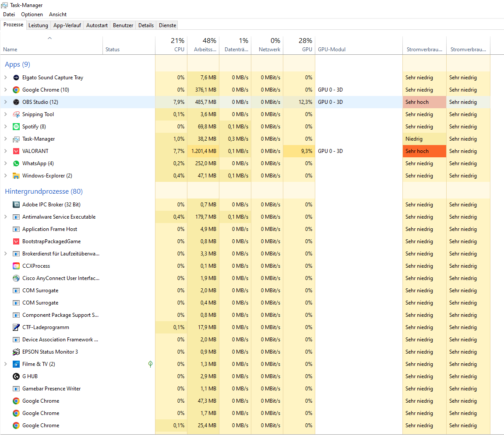The height and width of the screenshot is (436, 504).
Task: Expand the Antimalware Service Executable entry
Action: 5,217
